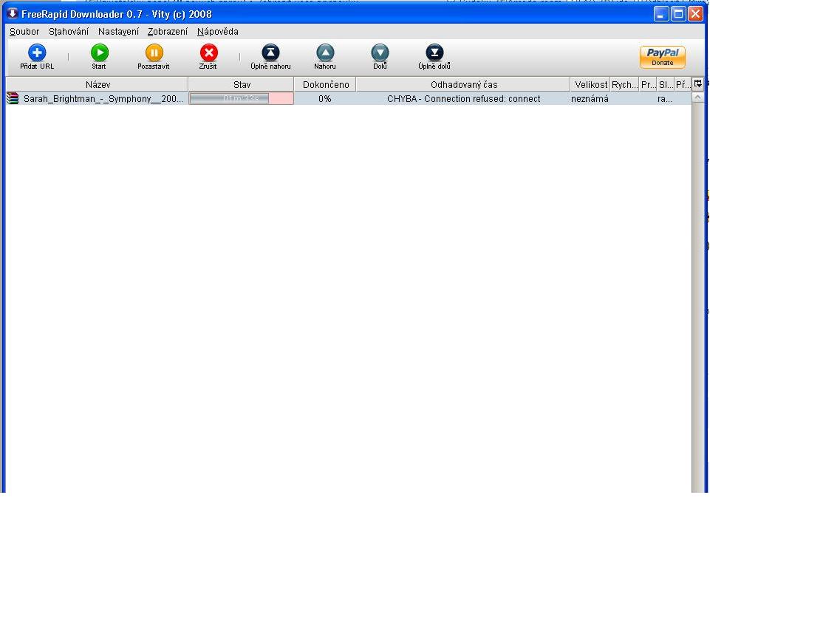The width and height of the screenshot is (840, 642).
Task: Move item to top with Úplně nahoru
Action: (x=270, y=52)
